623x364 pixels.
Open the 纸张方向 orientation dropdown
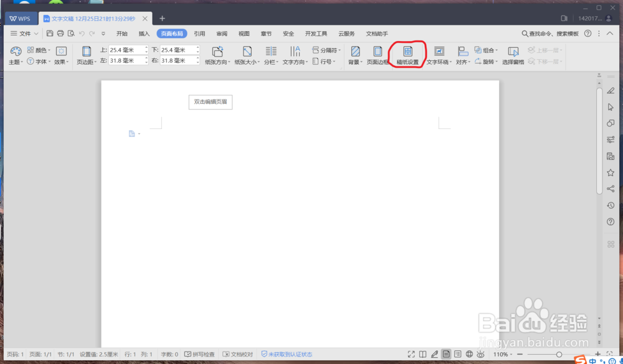tap(217, 62)
